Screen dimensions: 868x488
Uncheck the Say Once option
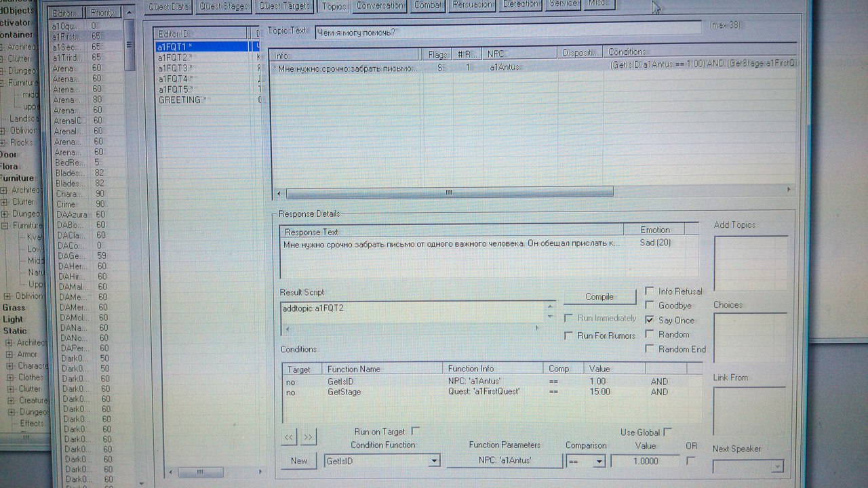(x=650, y=319)
